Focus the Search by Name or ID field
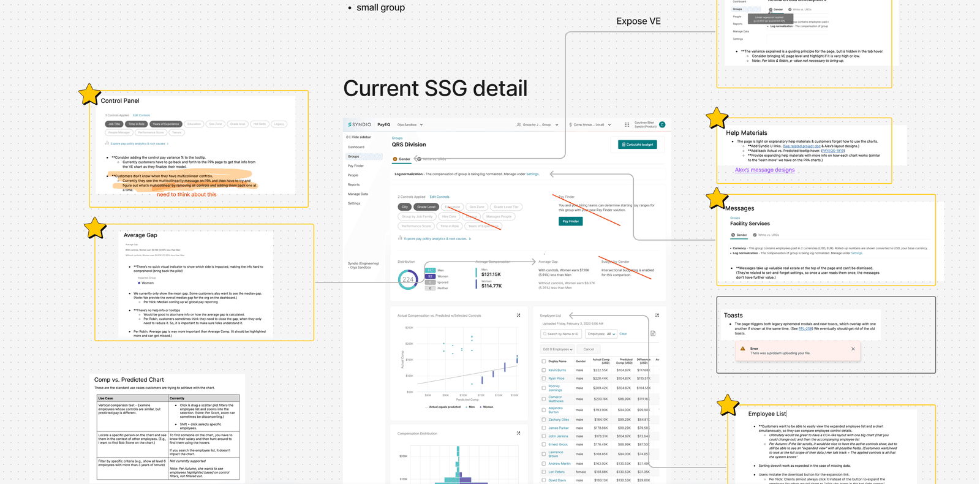 [562, 334]
